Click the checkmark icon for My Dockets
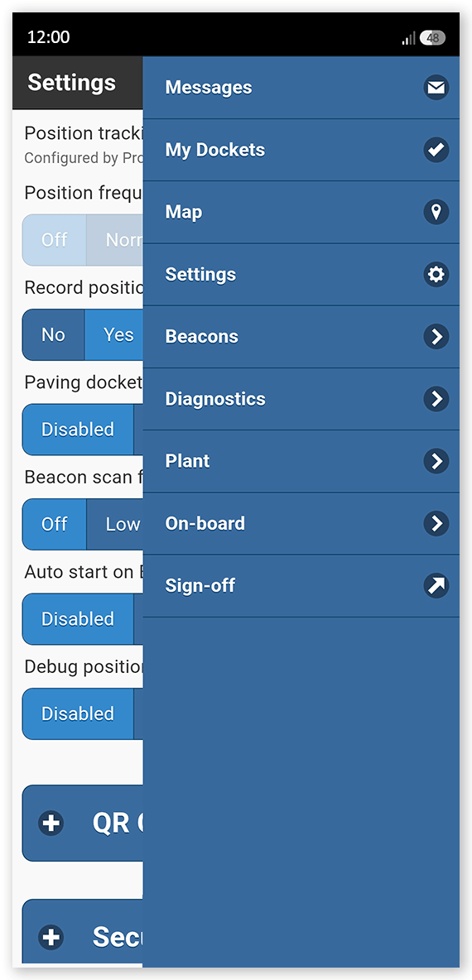 [x=436, y=150]
